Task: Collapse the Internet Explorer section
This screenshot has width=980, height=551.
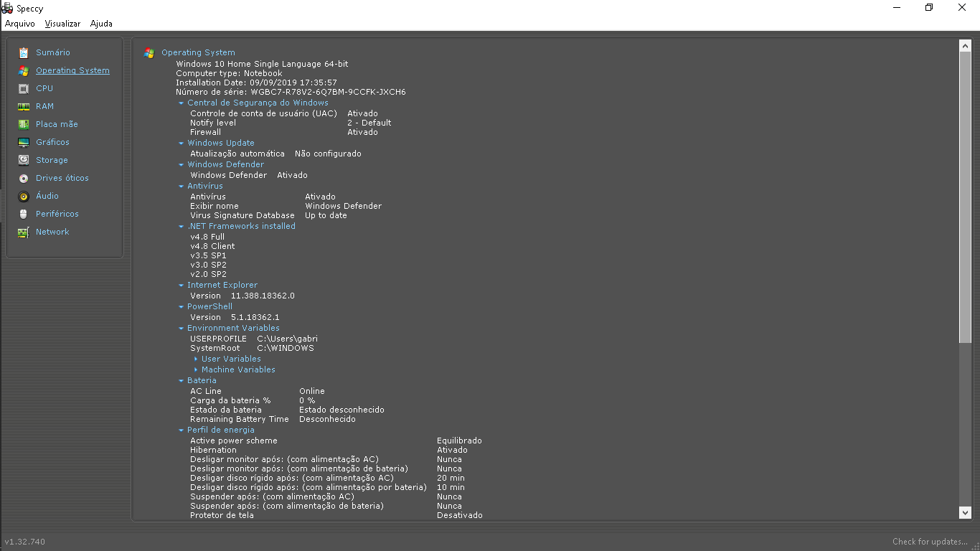Action: coord(181,286)
